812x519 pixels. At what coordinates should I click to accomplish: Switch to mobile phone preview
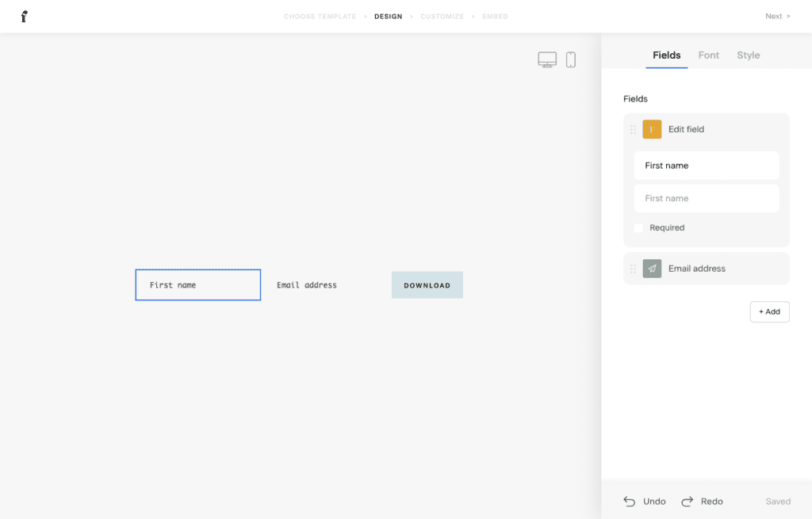tap(570, 59)
